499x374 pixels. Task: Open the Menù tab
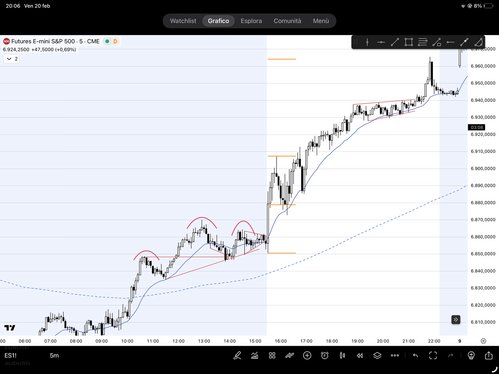pos(321,21)
